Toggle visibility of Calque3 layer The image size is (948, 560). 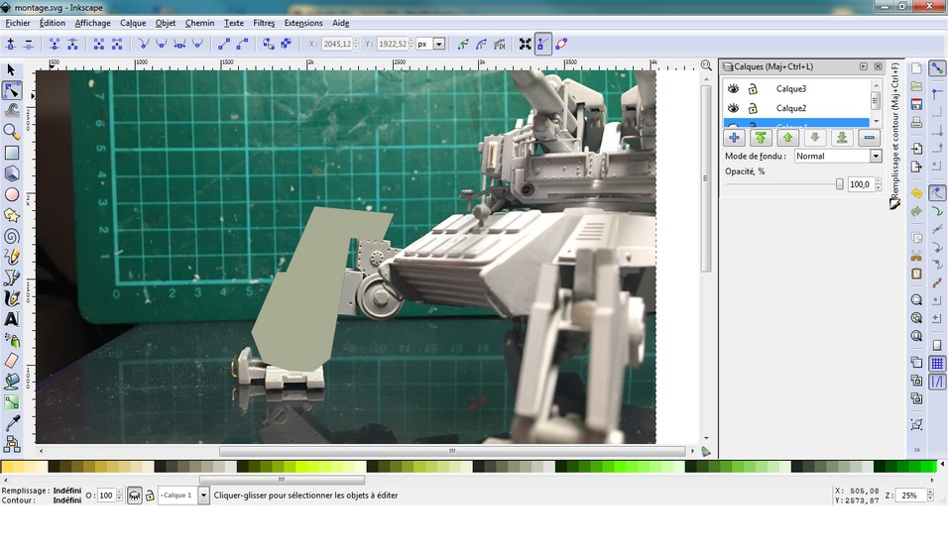tap(734, 89)
